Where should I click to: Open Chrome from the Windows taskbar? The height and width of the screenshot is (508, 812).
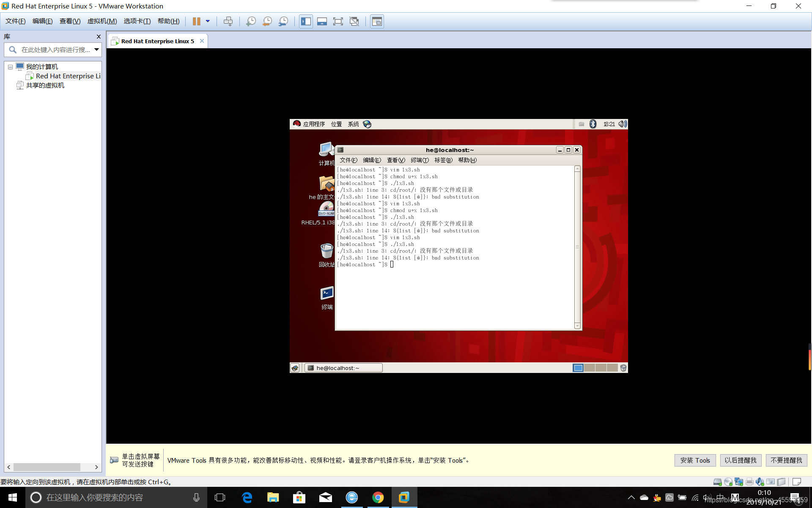pyautogui.click(x=378, y=497)
